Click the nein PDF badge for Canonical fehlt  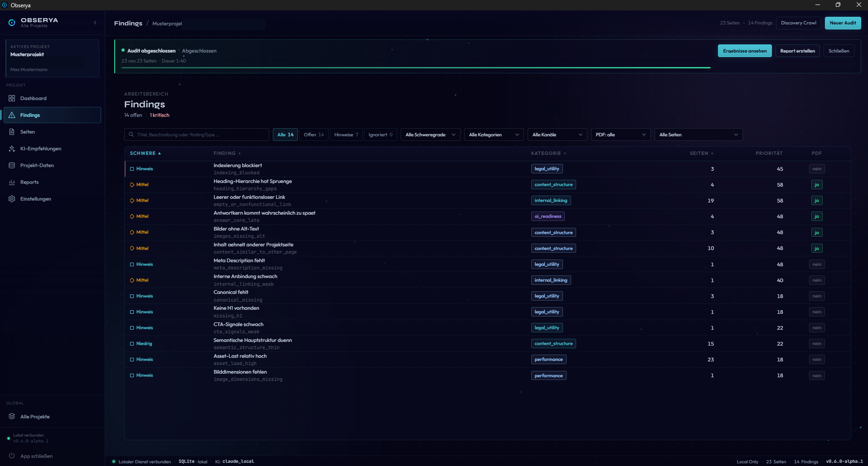click(x=816, y=296)
